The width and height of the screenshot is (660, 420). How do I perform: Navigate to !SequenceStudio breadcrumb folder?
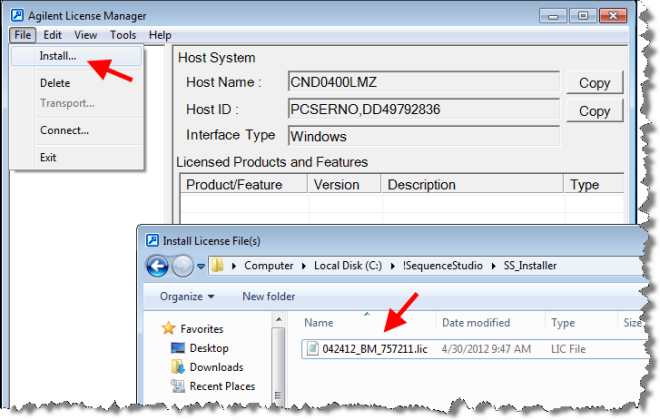pyautogui.click(x=442, y=266)
